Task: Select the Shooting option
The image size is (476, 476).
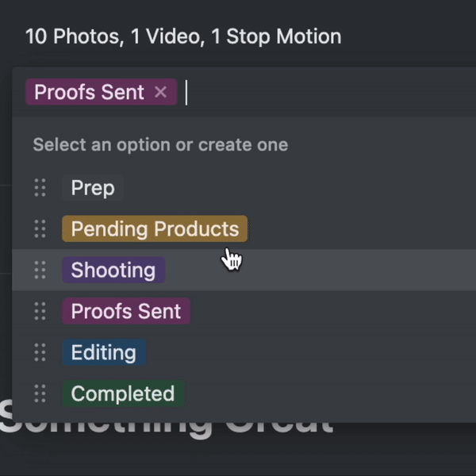Action: click(113, 271)
